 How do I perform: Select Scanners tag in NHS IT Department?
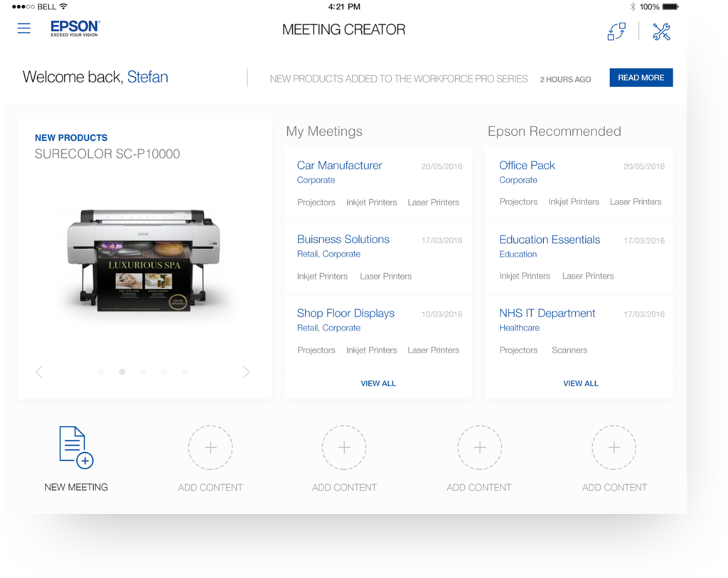point(569,350)
